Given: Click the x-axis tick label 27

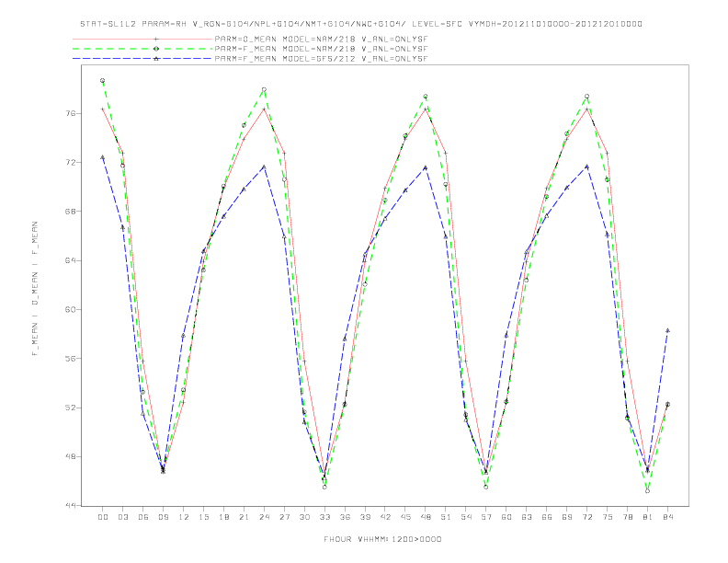Looking at the screenshot, I should point(284,517).
